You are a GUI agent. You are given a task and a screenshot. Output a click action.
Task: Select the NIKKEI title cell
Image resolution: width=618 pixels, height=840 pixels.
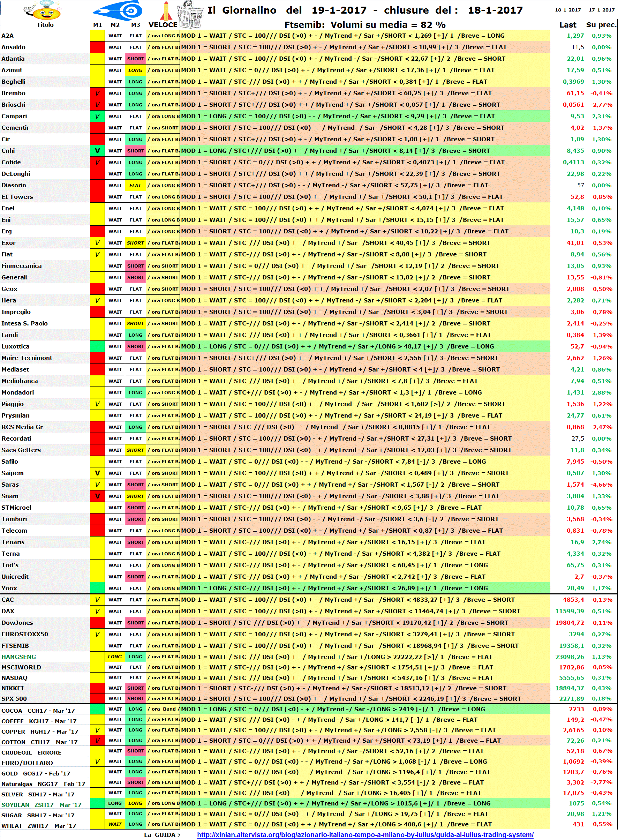point(45,688)
